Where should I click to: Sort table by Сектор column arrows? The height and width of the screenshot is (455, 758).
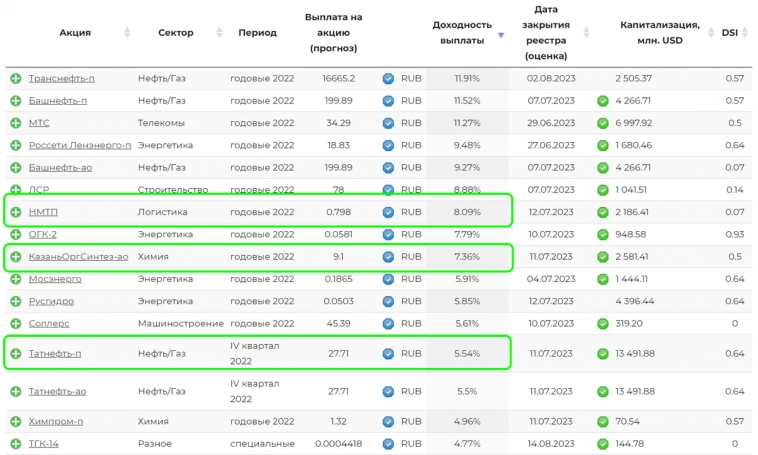(x=219, y=32)
